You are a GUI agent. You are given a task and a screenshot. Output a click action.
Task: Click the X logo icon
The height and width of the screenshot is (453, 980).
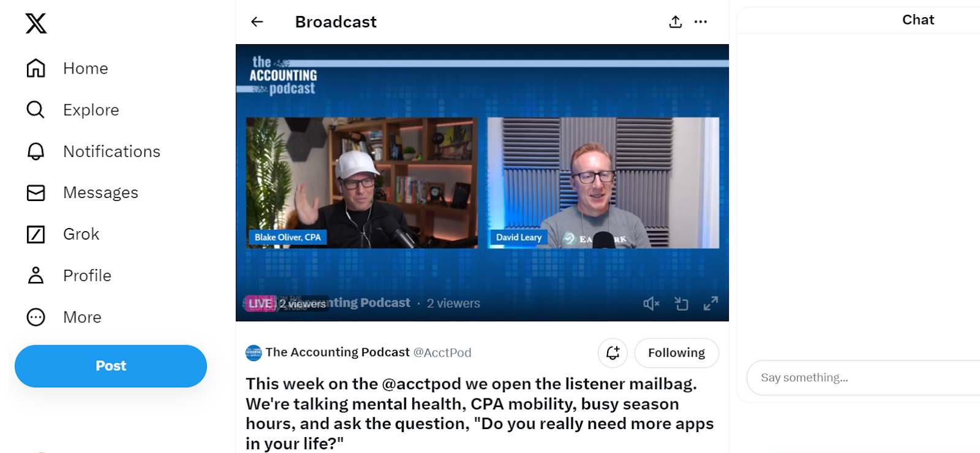coord(36,23)
